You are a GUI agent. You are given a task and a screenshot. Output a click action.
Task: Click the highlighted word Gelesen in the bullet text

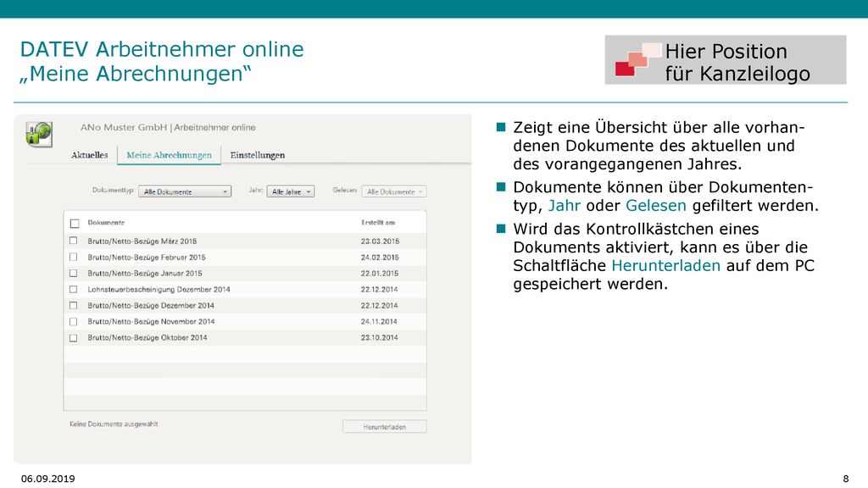pos(656,205)
